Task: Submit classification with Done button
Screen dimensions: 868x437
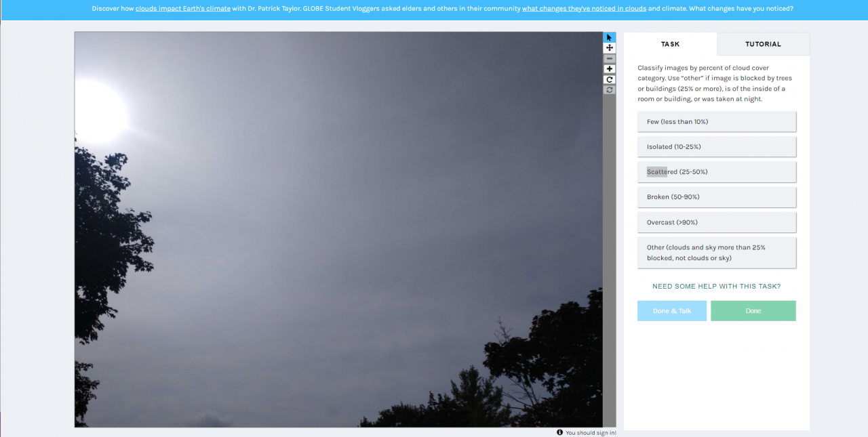Action: (753, 311)
